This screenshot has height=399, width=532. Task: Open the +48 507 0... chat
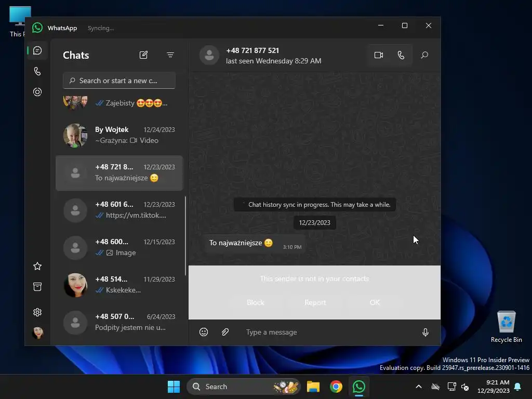click(x=119, y=322)
